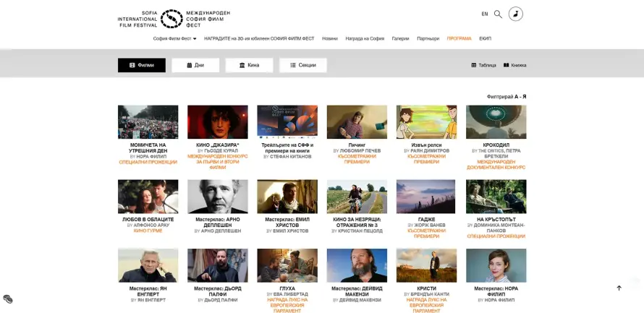Open the ГАДЖЕ film thumbnail

[x=426, y=197]
